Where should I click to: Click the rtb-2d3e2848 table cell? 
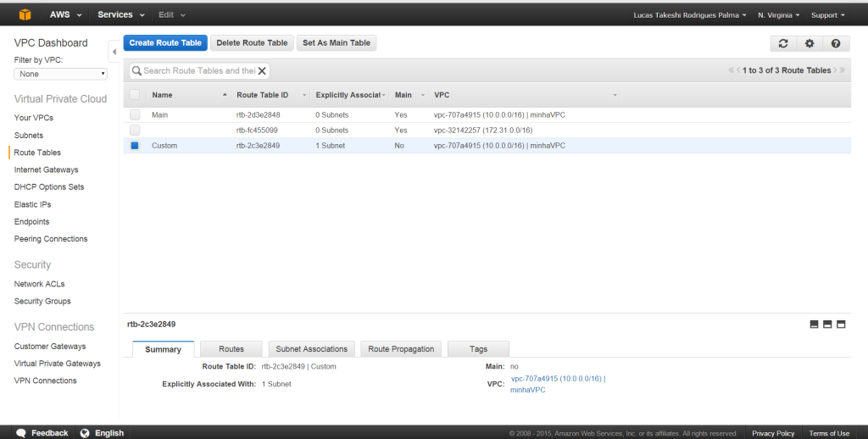[x=258, y=114]
